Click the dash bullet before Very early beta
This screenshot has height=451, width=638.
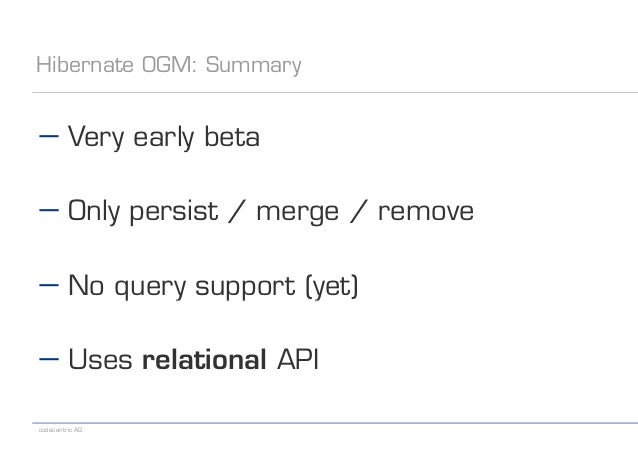pyautogui.click(x=49, y=136)
